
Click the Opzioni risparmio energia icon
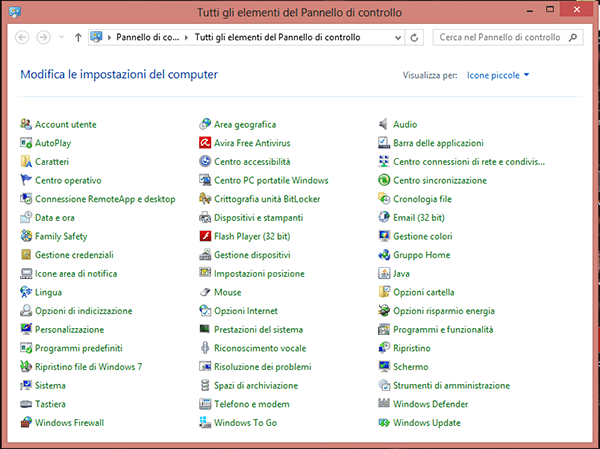(x=384, y=310)
